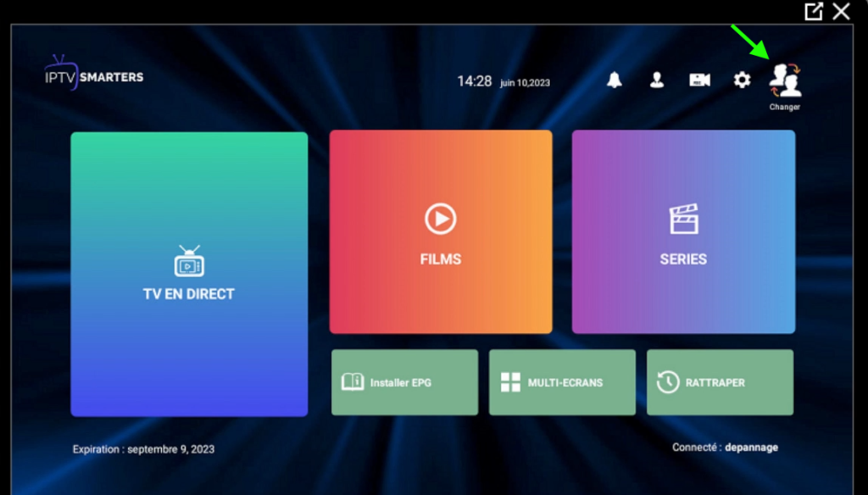Click the pop-out icon above the window
Viewport: 868px width, 495px height.
pos(814,11)
